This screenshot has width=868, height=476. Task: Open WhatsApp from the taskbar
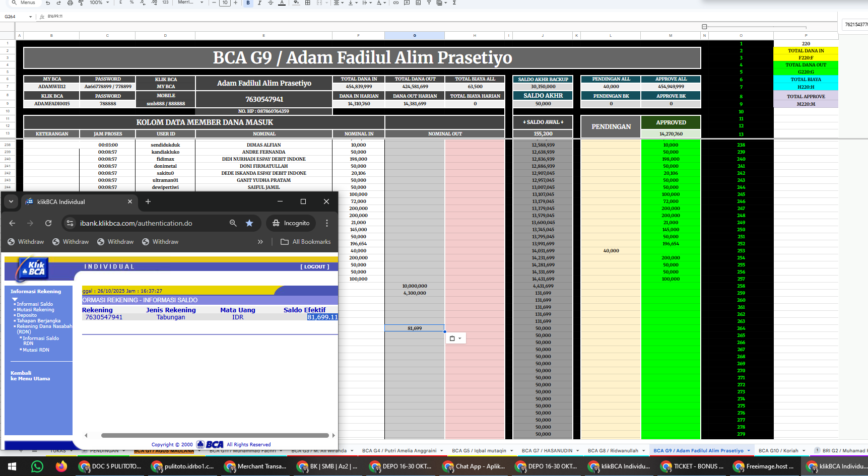point(37,466)
